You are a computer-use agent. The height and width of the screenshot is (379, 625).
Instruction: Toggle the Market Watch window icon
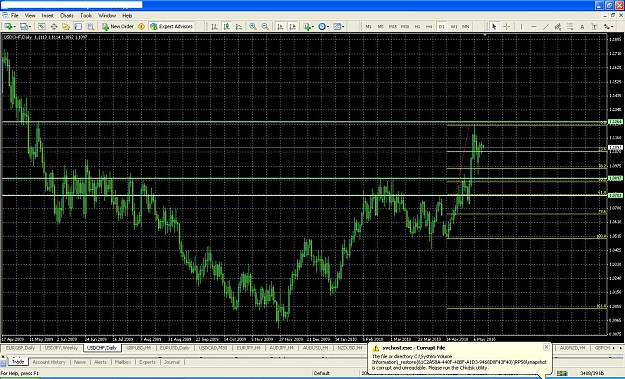(41, 26)
